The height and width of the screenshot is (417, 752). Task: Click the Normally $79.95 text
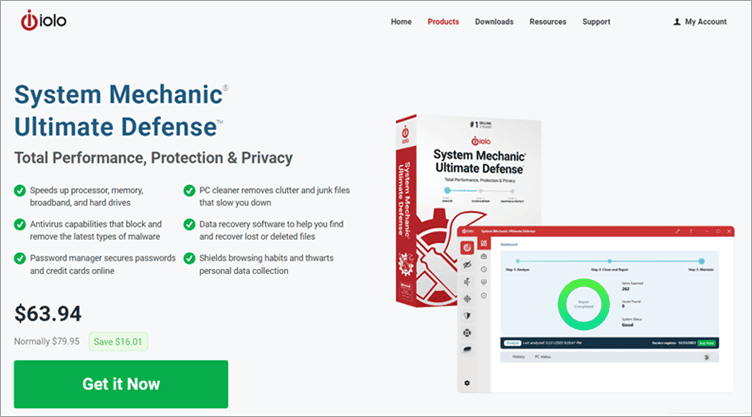[x=47, y=341]
